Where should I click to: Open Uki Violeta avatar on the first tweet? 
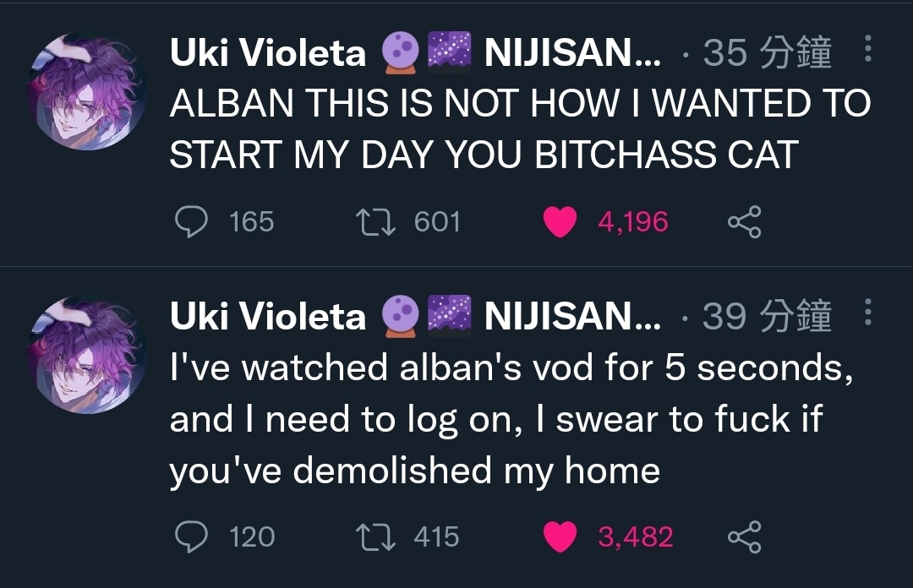coord(87,91)
